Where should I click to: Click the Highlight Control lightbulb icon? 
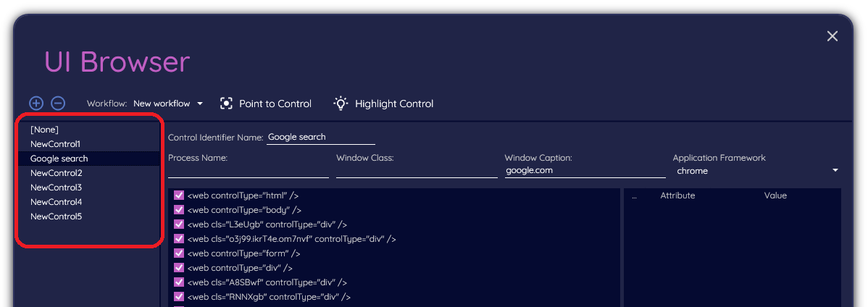pos(341,104)
